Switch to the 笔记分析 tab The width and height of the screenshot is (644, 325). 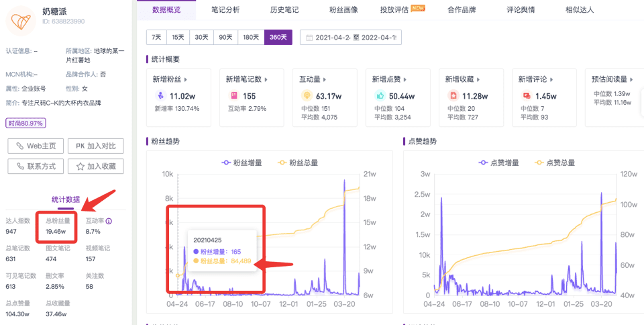click(225, 10)
